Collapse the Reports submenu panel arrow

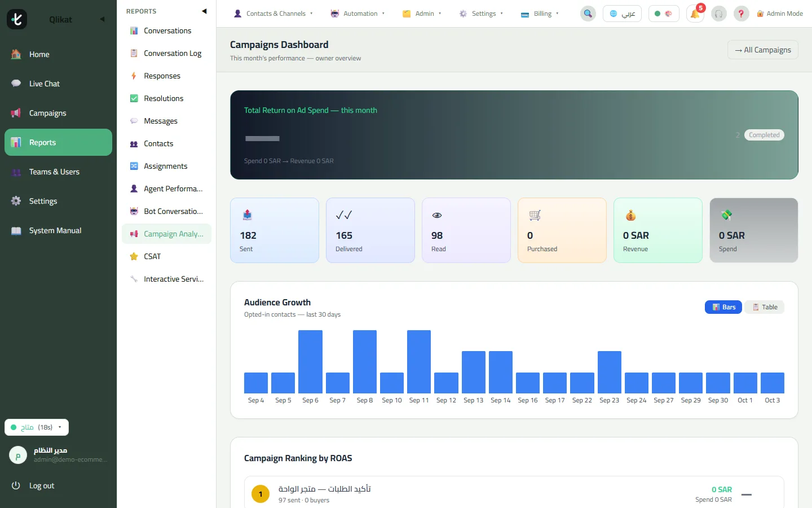click(204, 11)
